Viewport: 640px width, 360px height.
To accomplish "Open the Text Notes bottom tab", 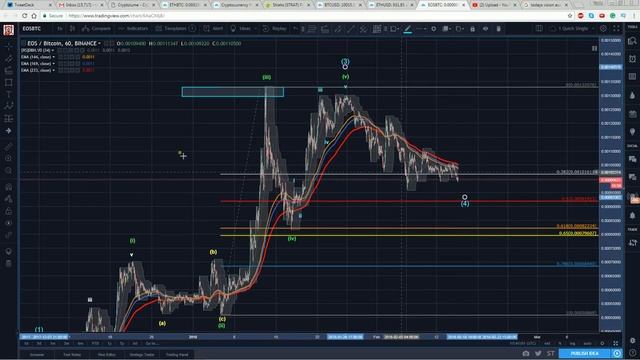I will [72, 355].
